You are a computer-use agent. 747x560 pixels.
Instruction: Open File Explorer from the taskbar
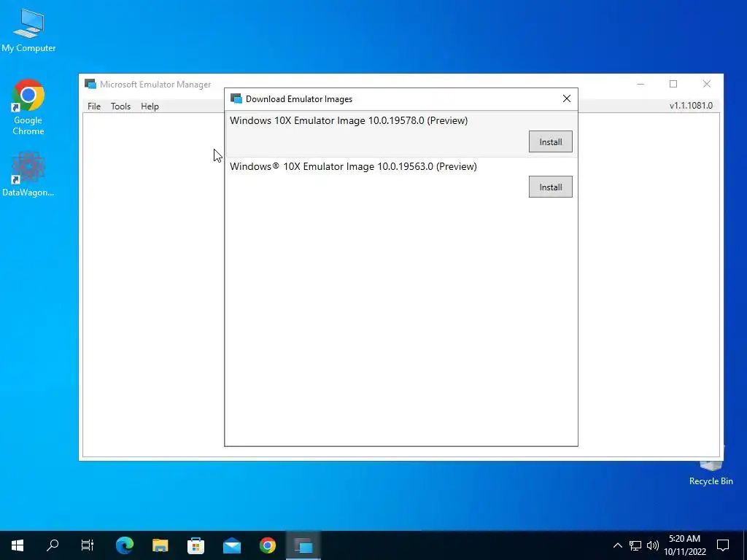click(x=160, y=545)
